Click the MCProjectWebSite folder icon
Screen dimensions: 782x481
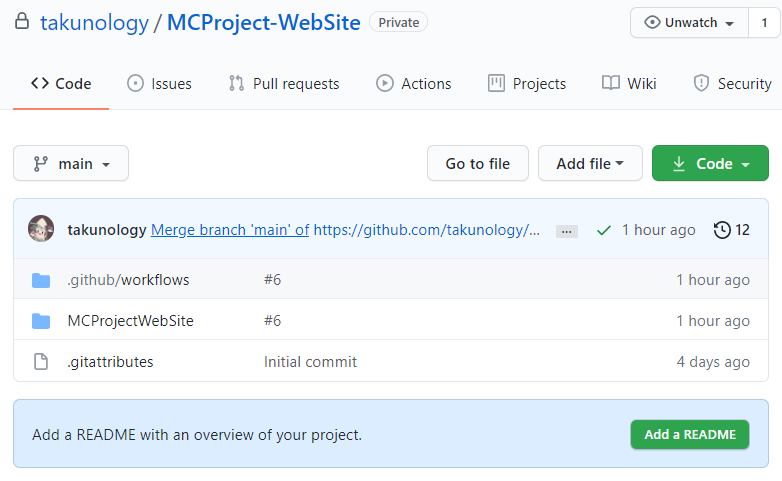pos(41,321)
